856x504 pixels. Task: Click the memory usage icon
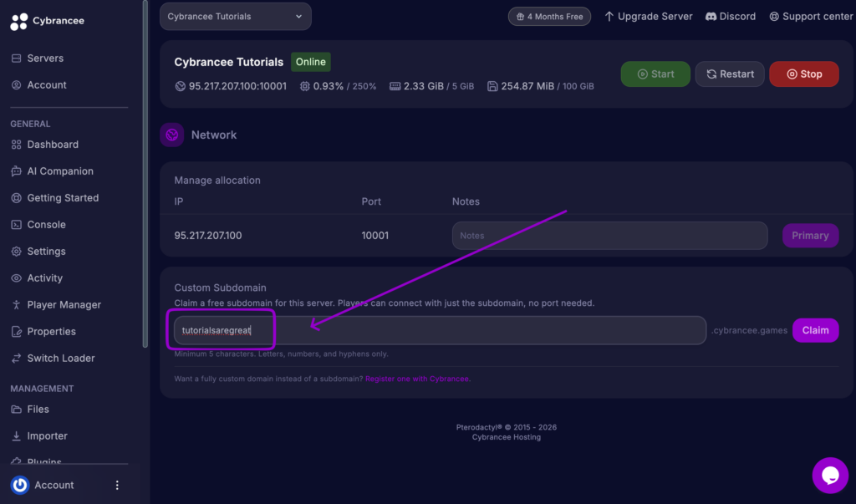tap(395, 86)
